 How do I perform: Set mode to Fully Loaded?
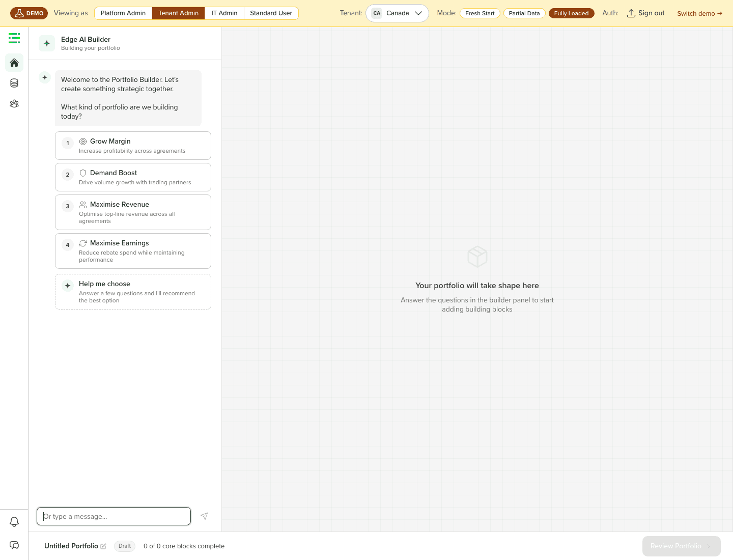click(x=572, y=13)
